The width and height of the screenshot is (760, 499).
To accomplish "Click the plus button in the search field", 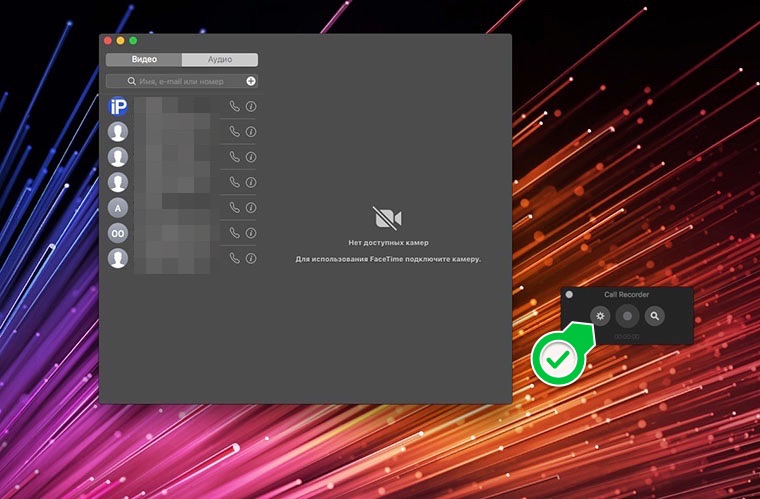I will 251,81.
